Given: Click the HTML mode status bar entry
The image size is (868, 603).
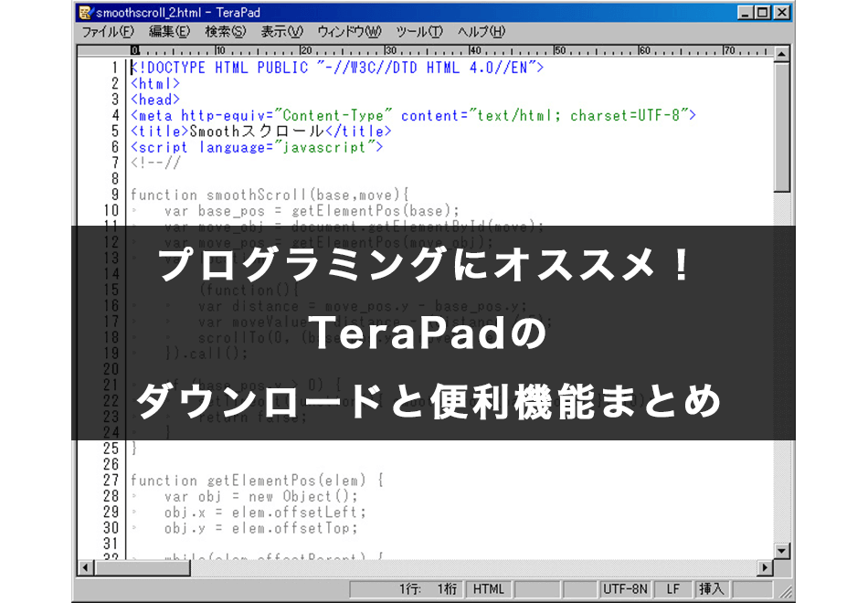Looking at the screenshot, I should pyautogui.click(x=488, y=589).
